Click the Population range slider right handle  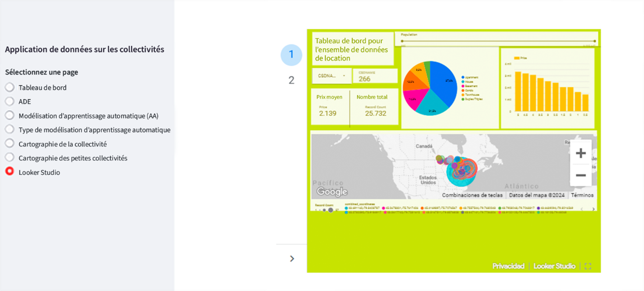(595, 41)
